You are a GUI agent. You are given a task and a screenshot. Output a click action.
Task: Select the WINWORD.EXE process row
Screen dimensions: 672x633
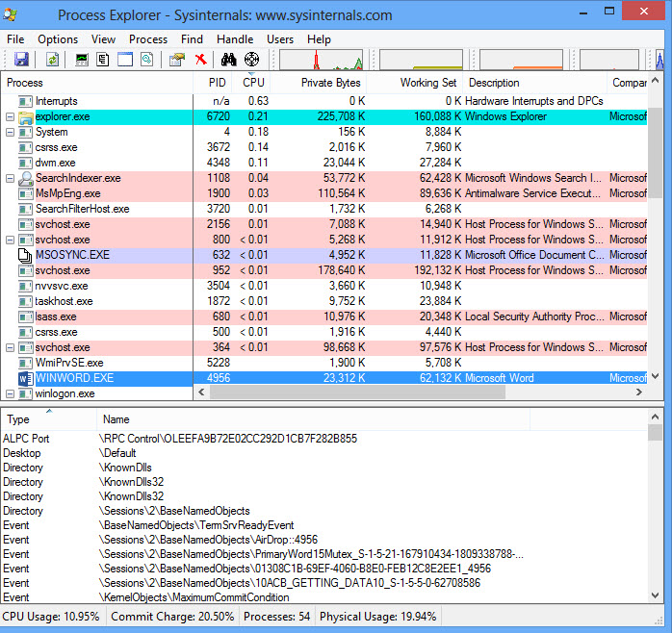[x=324, y=379]
